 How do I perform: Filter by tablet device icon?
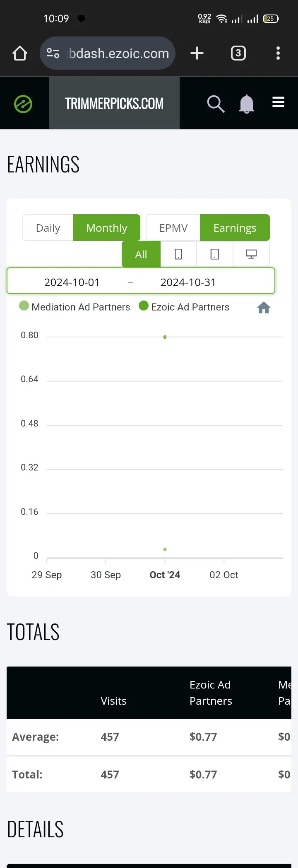pyautogui.click(x=215, y=254)
